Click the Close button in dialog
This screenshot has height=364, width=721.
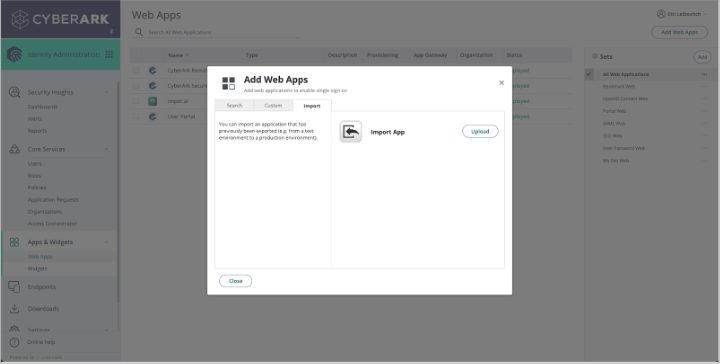click(235, 281)
